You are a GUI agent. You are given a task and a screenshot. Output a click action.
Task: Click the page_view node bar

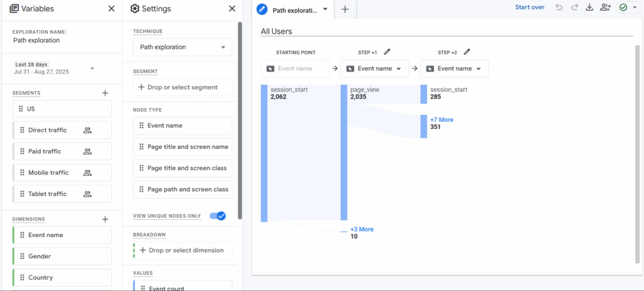[x=344, y=152]
